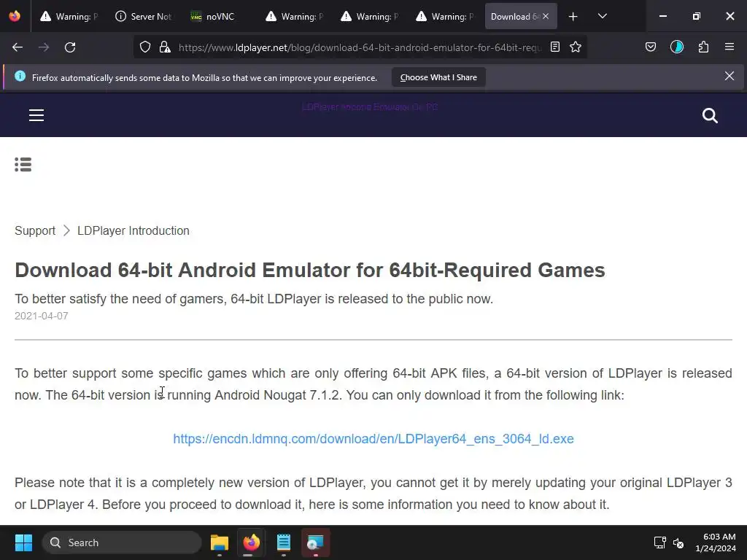The width and height of the screenshot is (747, 560).
Task: Open Firefox from the taskbar
Action: (252, 542)
